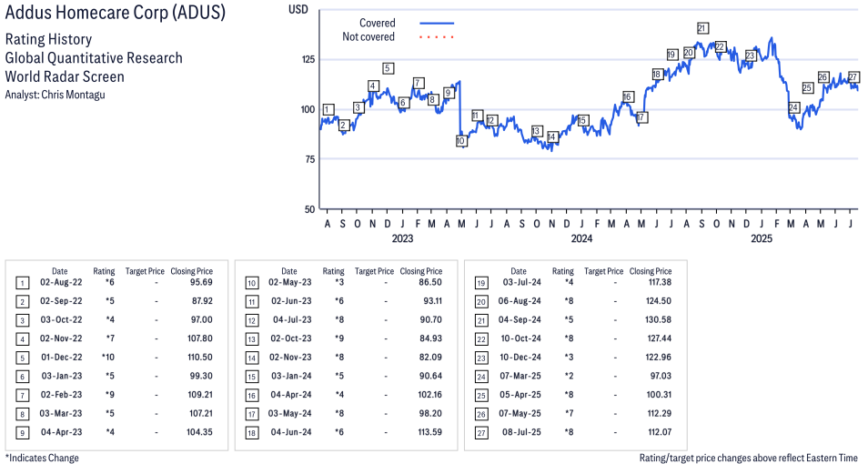
Task: Click chart marker 5 near December 2022
Action: coord(389,68)
